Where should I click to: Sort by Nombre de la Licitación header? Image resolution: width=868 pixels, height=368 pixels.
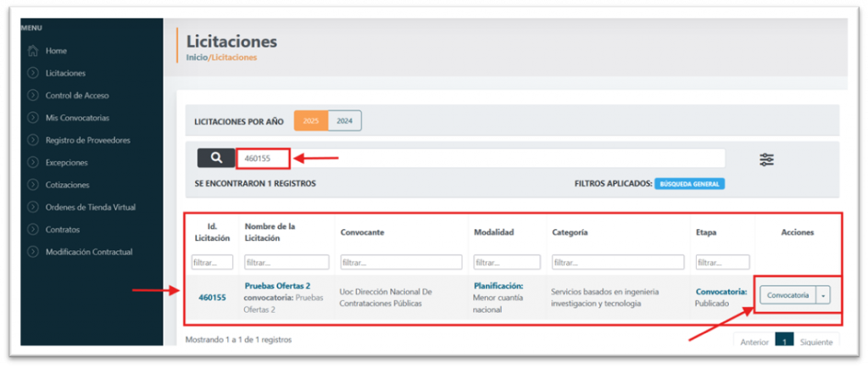tap(270, 232)
